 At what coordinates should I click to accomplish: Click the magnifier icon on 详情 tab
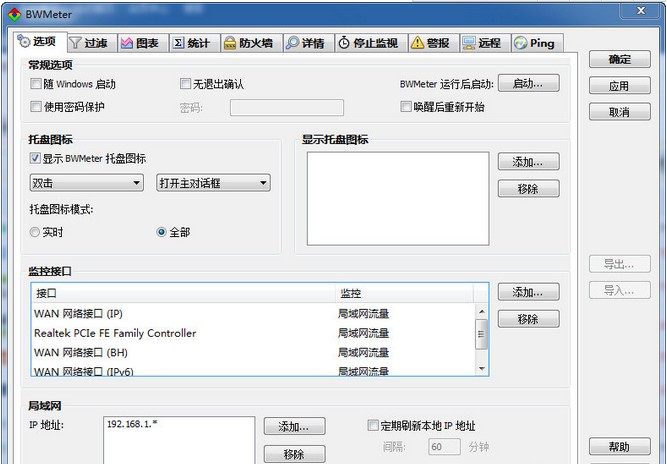(292, 43)
